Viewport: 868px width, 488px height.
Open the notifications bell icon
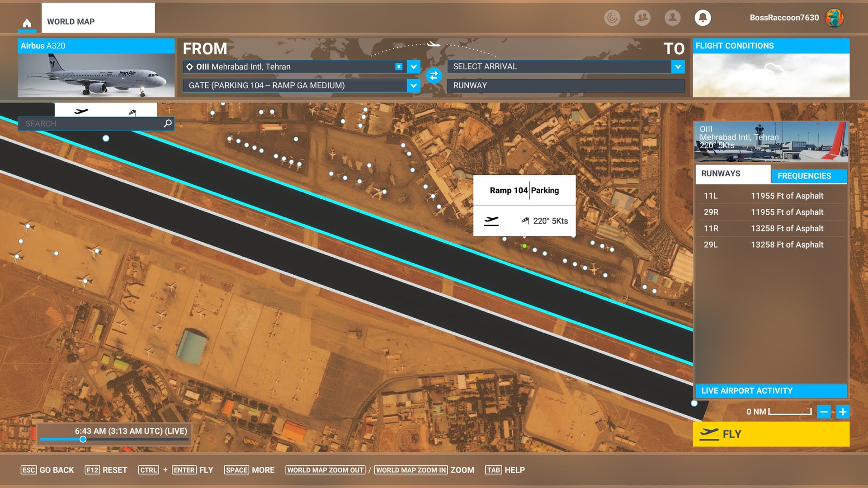click(703, 18)
